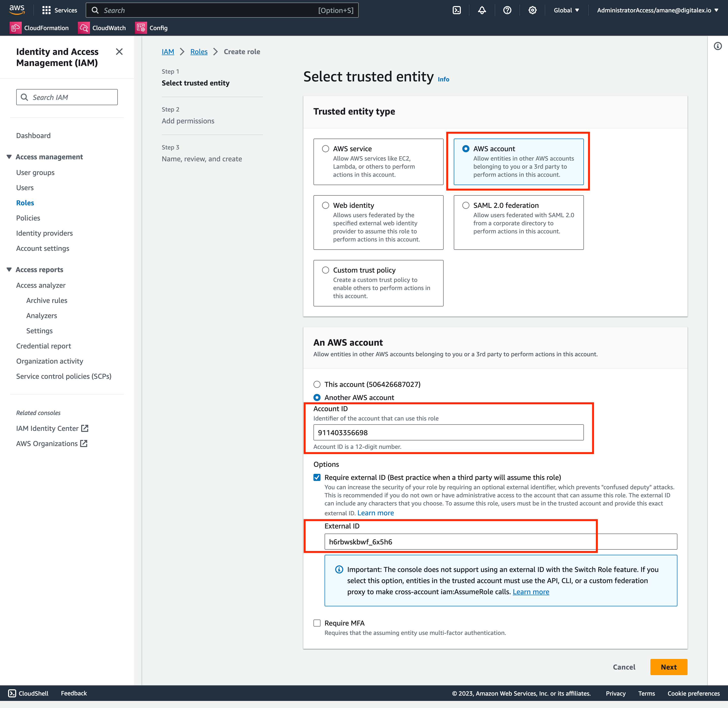
Task: Uncheck Require external ID option
Action: (317, 477)
